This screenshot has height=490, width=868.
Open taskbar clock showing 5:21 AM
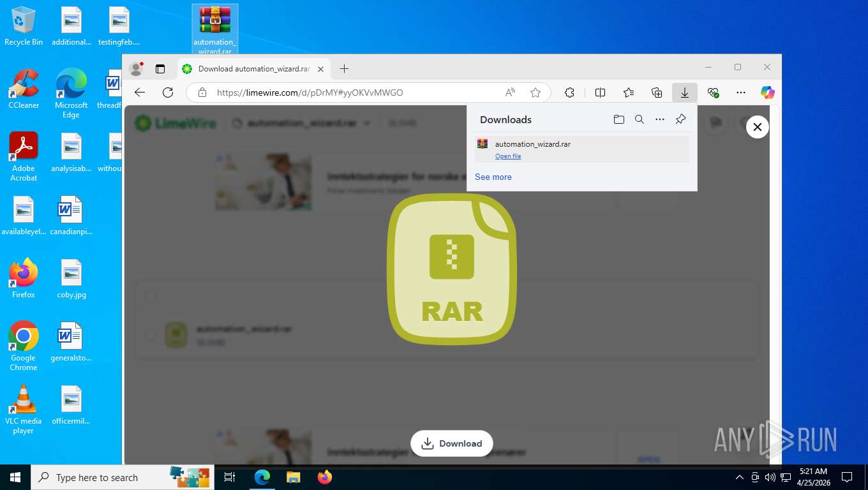pos(812,477)
